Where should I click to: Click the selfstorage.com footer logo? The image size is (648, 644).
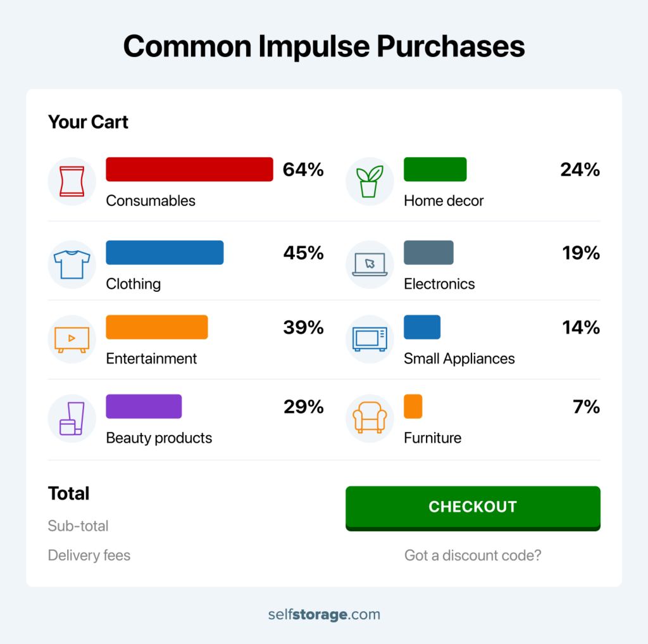click(x=323, y=614)
